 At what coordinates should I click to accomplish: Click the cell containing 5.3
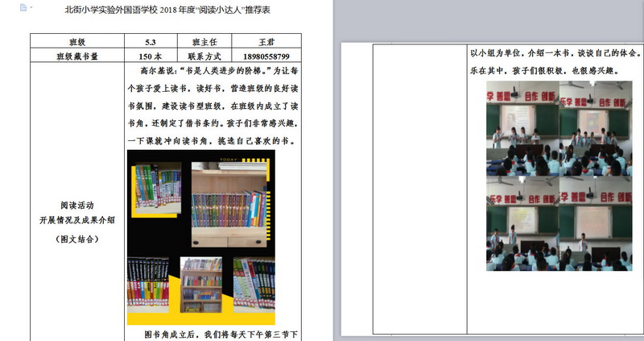151,42
